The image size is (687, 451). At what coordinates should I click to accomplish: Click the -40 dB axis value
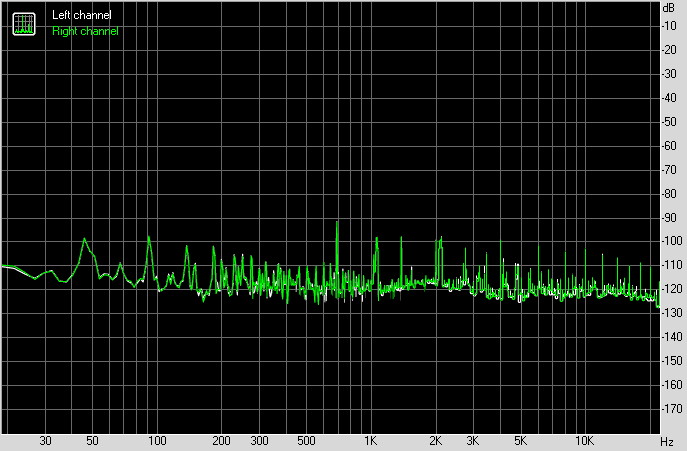669,98
